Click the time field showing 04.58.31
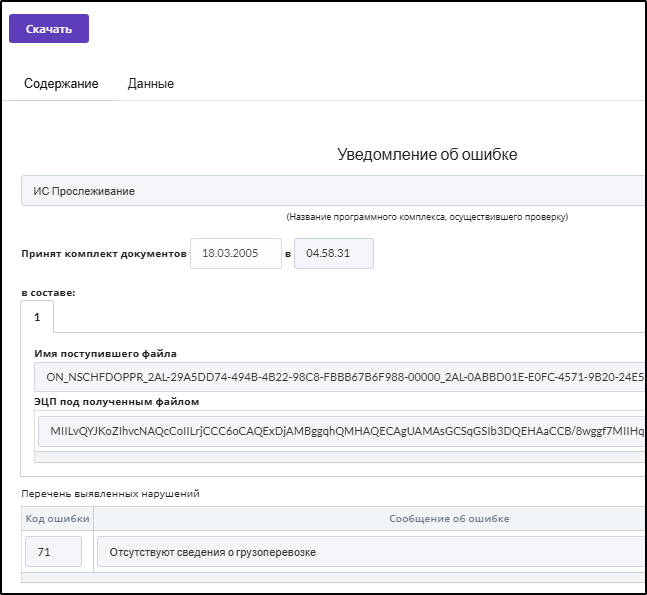Image resolution: width=647 pixels, height=595 pixels. point(334,253)
